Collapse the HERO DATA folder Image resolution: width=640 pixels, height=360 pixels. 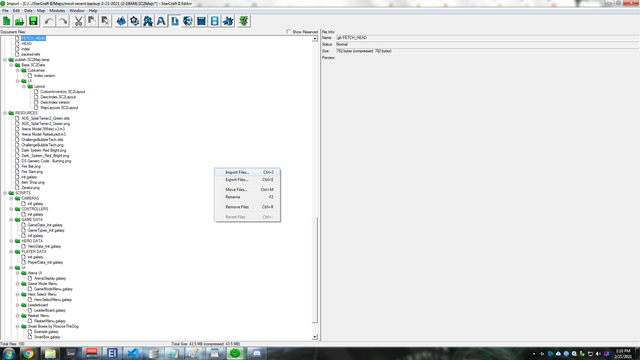click(x=11, y=241)
